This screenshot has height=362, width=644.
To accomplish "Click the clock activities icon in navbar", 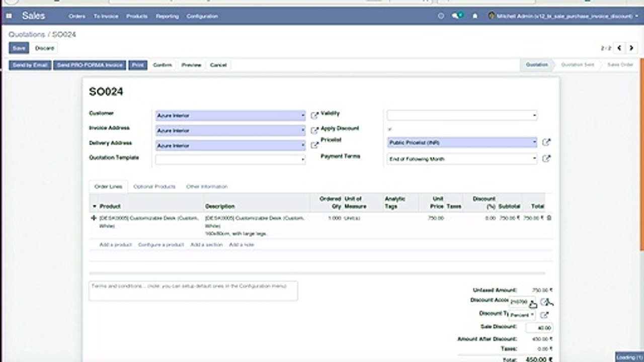I will click(x=441, y=16).
